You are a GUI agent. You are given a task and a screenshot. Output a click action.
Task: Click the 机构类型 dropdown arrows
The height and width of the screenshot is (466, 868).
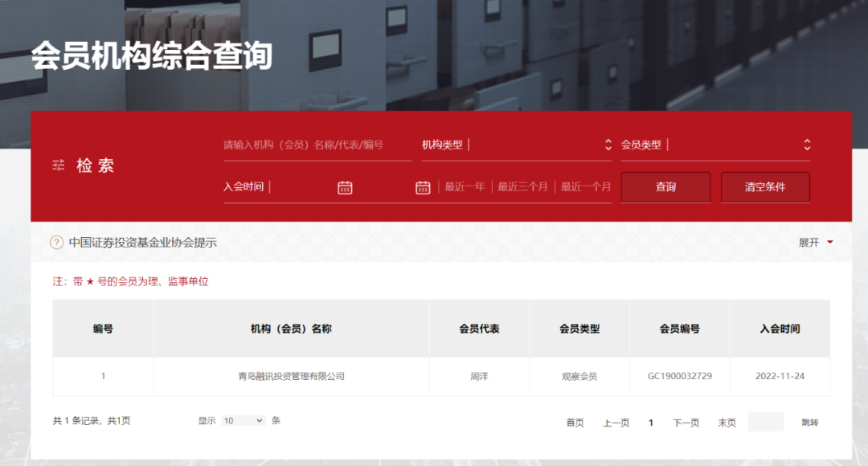coord(608,145)
